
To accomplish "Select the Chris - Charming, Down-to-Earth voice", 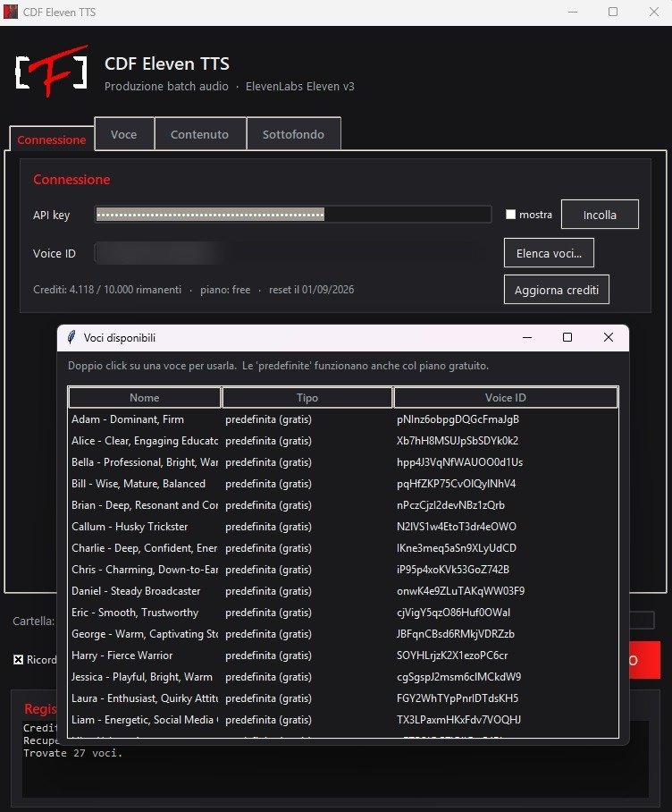I will (343, 570).
